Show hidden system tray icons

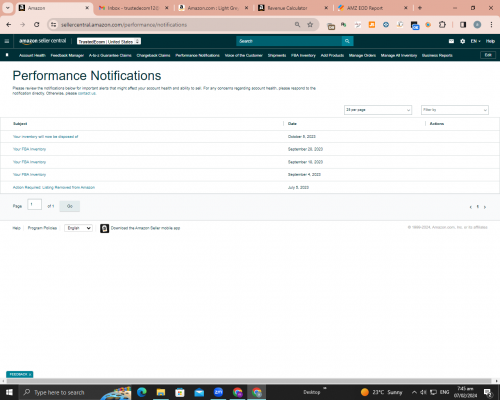(414, 392)
